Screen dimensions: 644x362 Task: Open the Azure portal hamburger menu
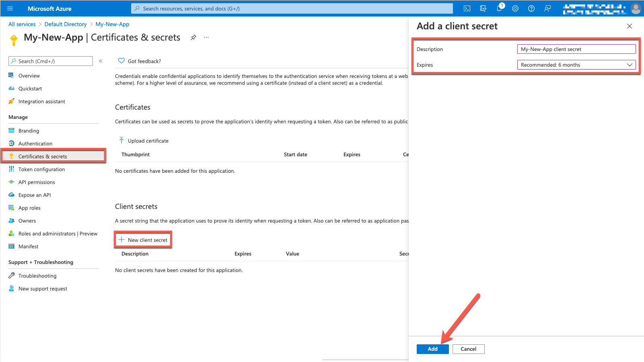click(10, 8)
